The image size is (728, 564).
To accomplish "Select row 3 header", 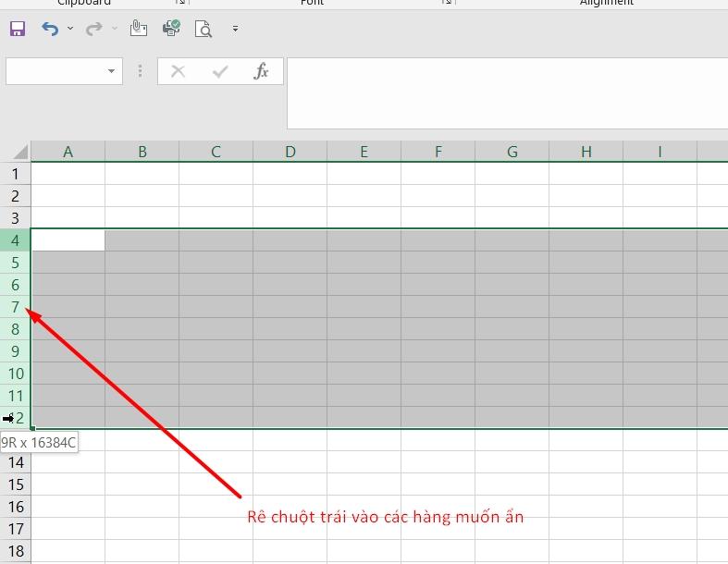I will (x=16, y=217).
